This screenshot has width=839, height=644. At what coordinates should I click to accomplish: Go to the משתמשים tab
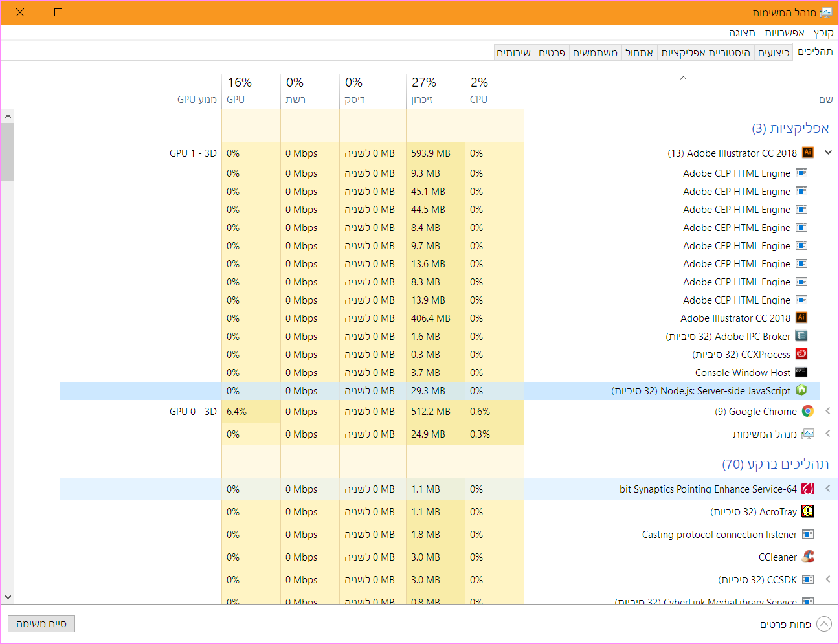595,53
